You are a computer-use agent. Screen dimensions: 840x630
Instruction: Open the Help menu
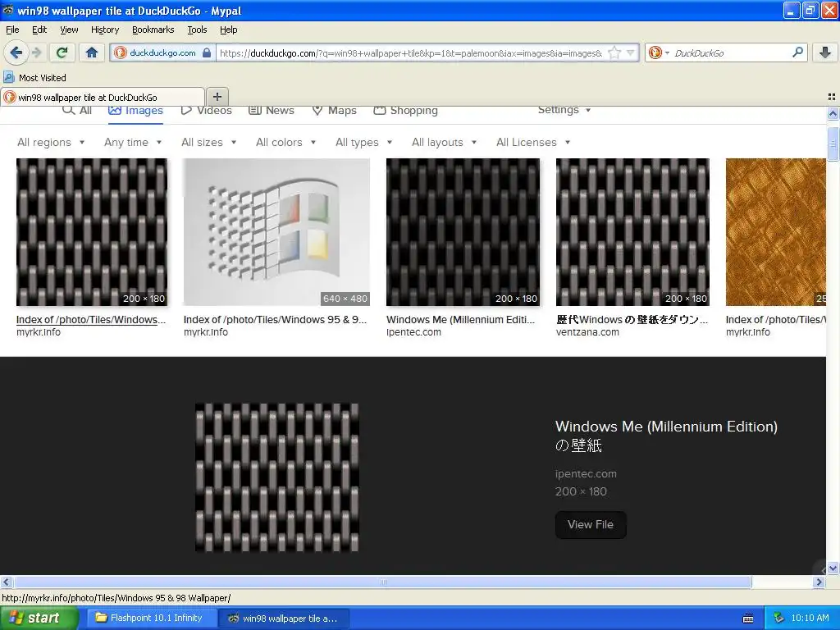(x=228, y=30)
